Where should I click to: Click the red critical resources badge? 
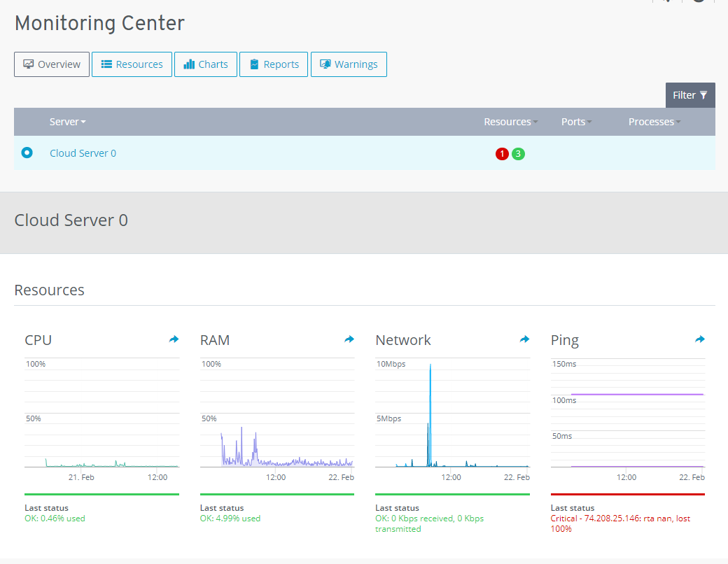tap(502, 154)
